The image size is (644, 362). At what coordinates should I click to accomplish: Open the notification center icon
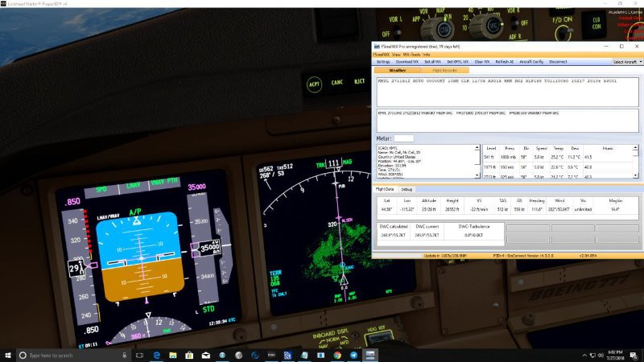point(634,356)
